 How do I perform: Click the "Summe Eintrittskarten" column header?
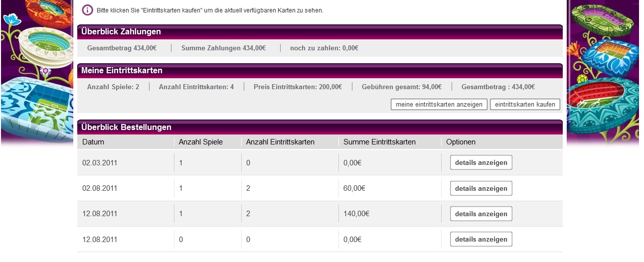(x=379, y=142)
